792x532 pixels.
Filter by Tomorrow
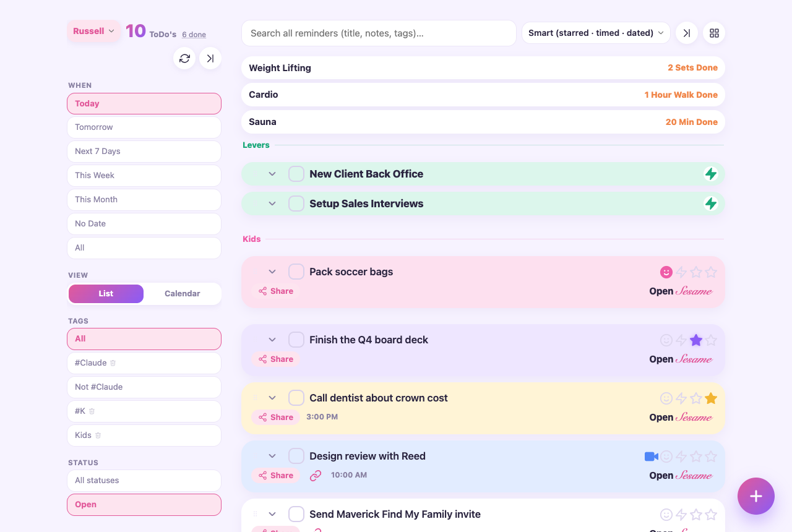coord(144,127)
